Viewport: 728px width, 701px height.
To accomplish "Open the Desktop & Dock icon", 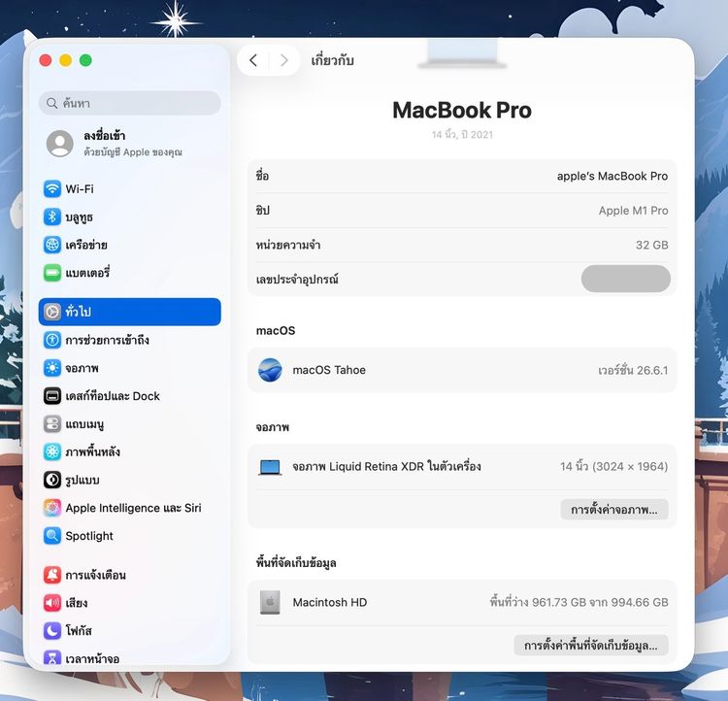I will tap(52, 396).
